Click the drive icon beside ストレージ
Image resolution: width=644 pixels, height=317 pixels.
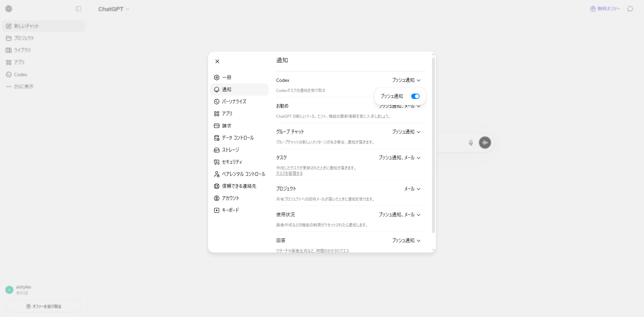[217, 150]
